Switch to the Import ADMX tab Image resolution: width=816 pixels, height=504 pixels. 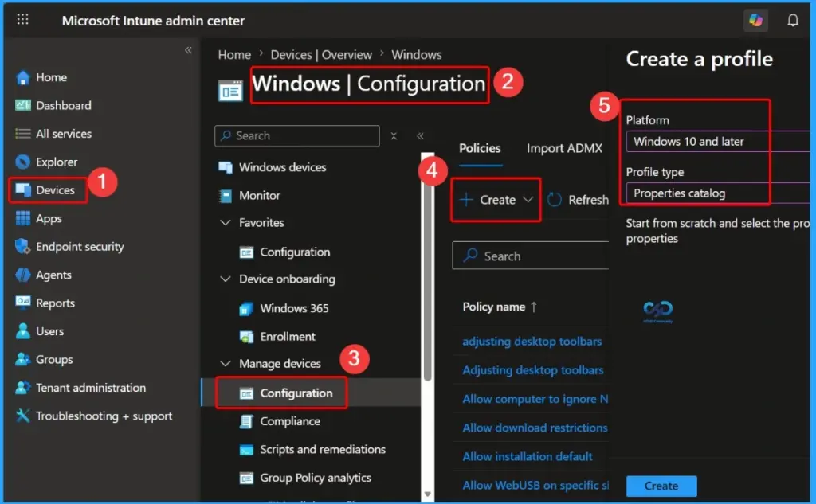click(564, 148)
